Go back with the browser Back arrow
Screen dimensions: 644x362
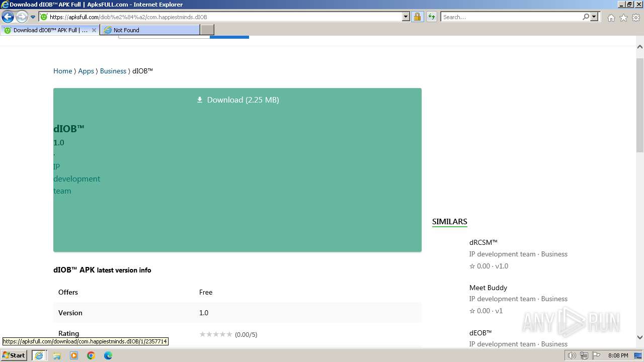(x=8, y=17)
